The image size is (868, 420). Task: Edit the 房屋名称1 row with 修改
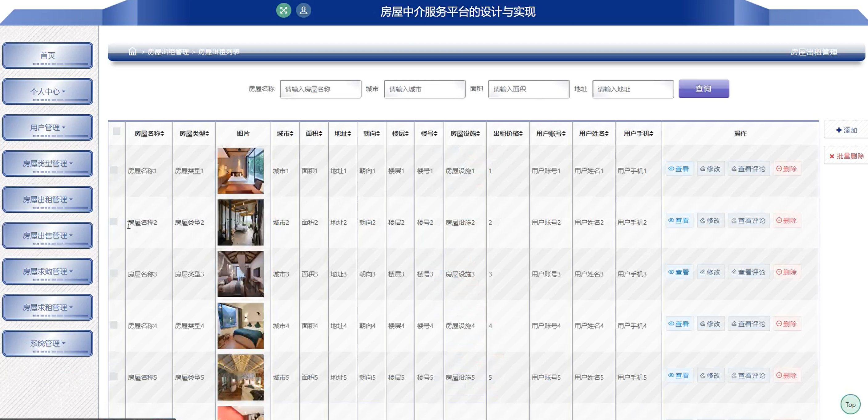[x=710, y=169]
